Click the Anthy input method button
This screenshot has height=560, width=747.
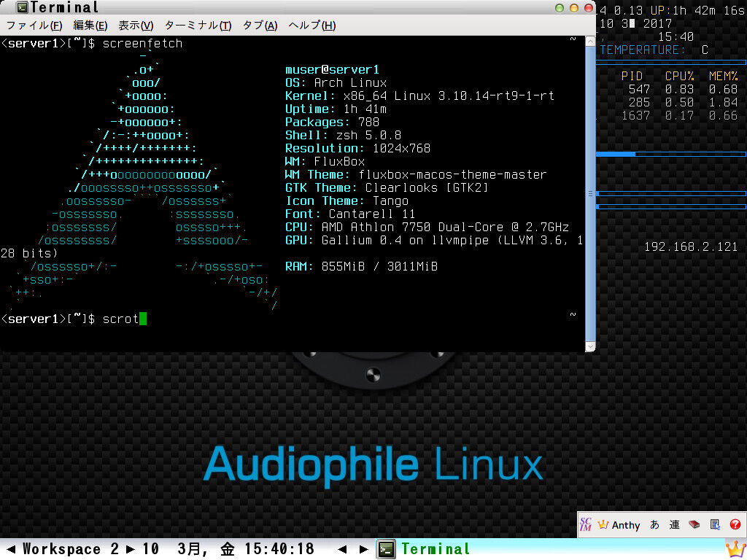click(x=619, y=525)
